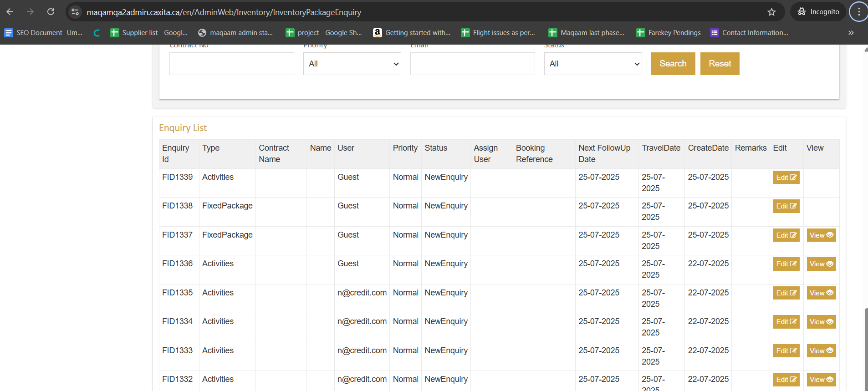Edit enquiry FID1336
This screenshot has height=391, width=868.
pyautogui.click(x=786, y=264)
